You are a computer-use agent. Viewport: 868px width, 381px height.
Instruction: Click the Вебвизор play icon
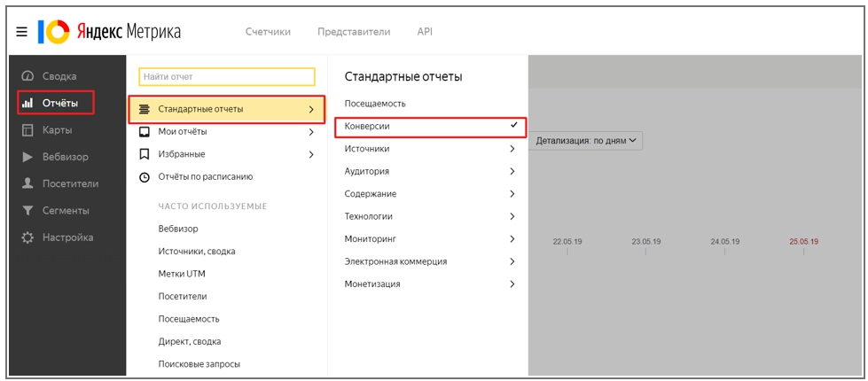pyautogui.click(x=27, y=157)
